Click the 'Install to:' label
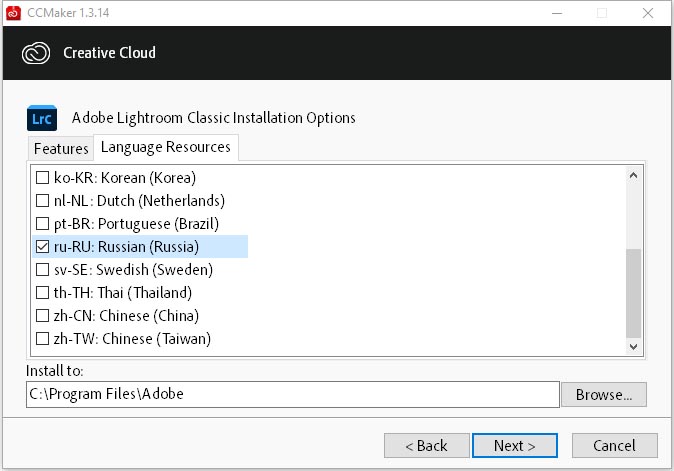 click(x=55, y=370)
